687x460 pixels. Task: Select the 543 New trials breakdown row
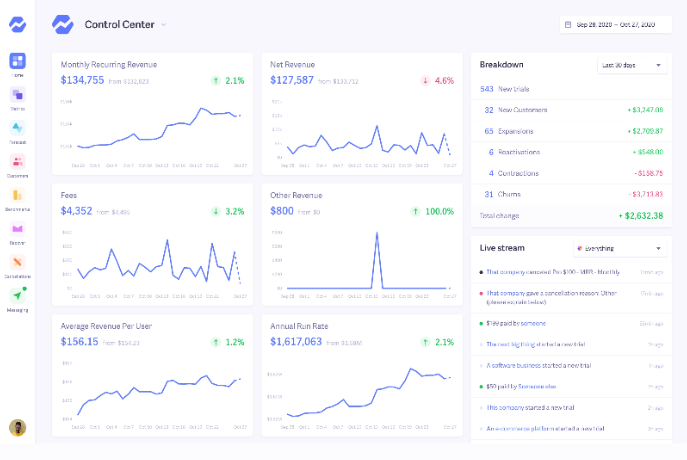[571, 89]
